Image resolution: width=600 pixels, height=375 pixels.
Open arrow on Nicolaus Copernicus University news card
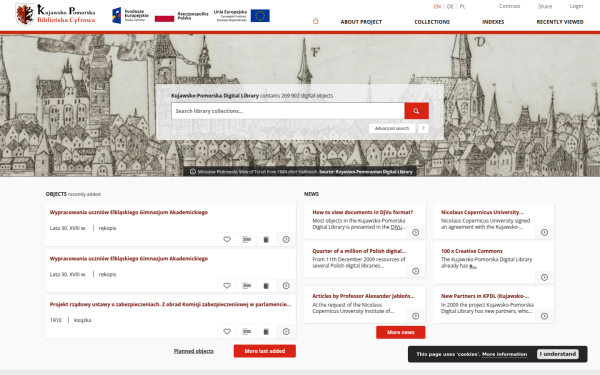[545, 232]
